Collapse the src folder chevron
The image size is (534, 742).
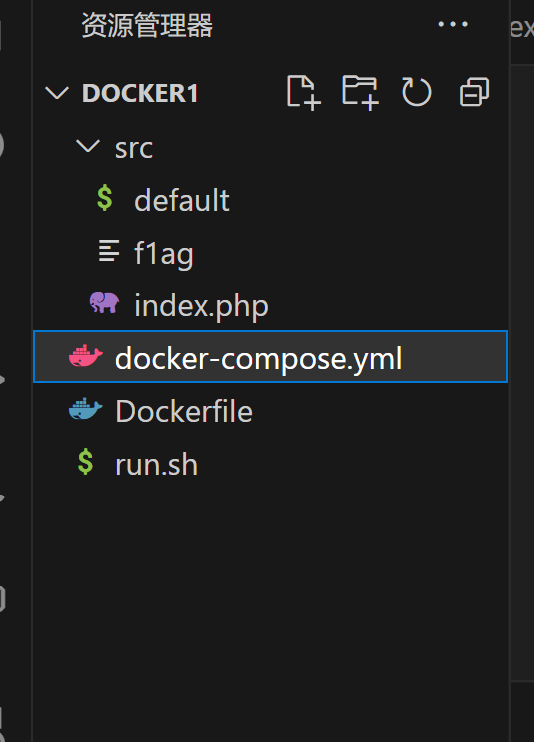(x=88, y=146)
